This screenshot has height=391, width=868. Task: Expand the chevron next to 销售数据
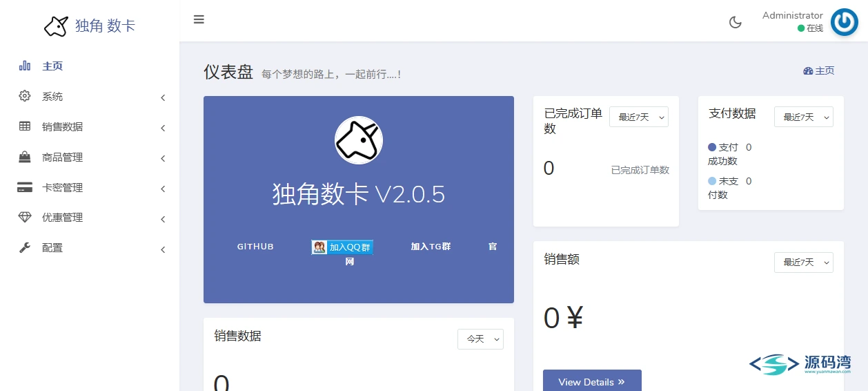163,128
